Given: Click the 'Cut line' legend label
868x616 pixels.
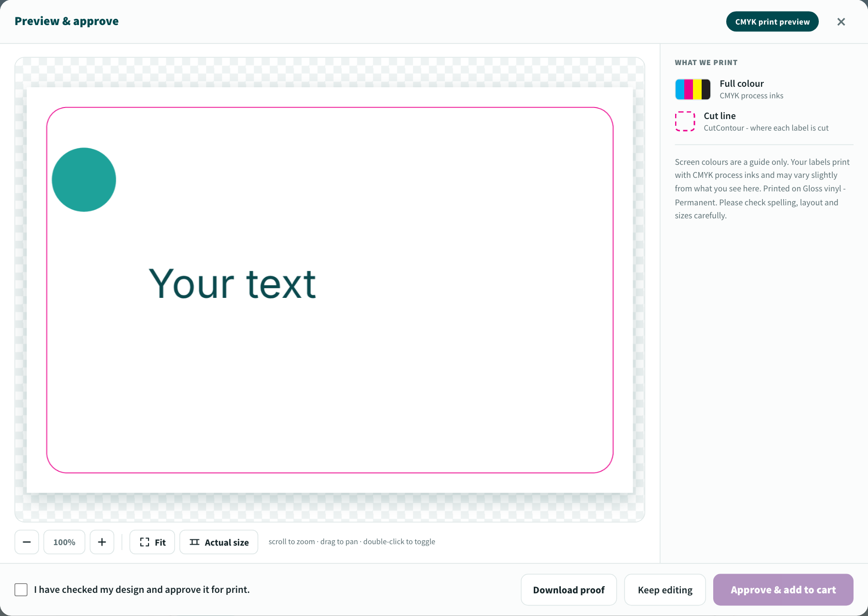Looking at the screenshot, I should point(719,116).
